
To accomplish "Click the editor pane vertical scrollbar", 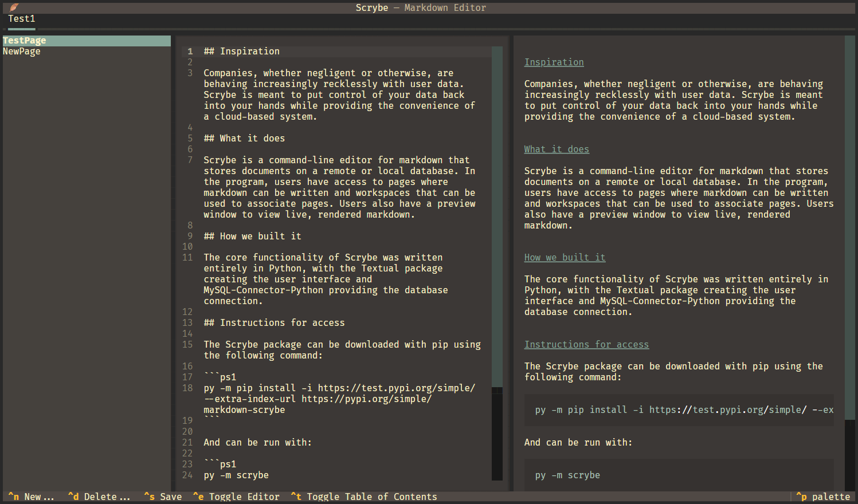I will pyautogui.click(x=497, y=263).
